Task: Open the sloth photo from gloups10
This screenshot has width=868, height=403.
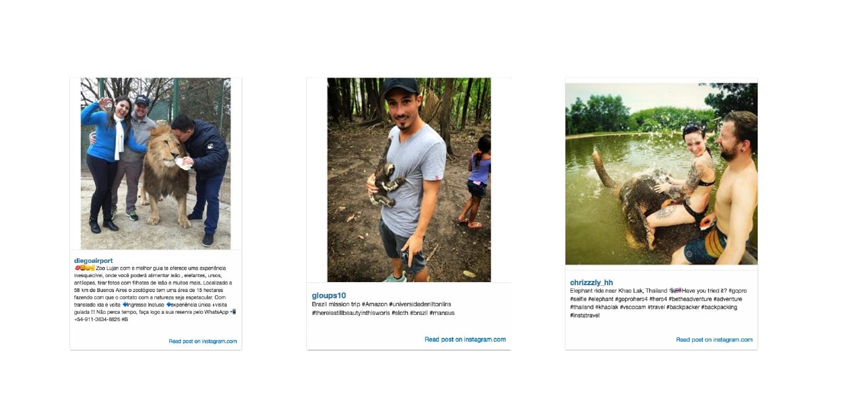Action: 409,180
